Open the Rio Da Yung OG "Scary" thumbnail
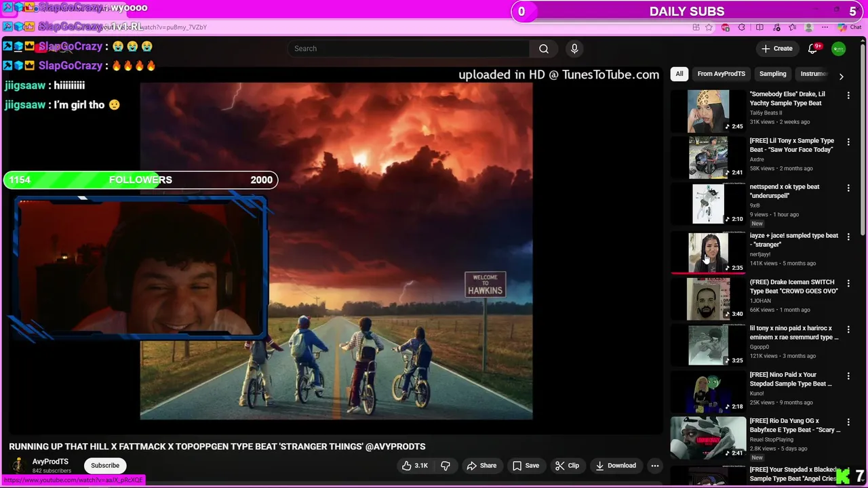Image resolution: width=868 pixels, height=488 pixels. [708, 436]
